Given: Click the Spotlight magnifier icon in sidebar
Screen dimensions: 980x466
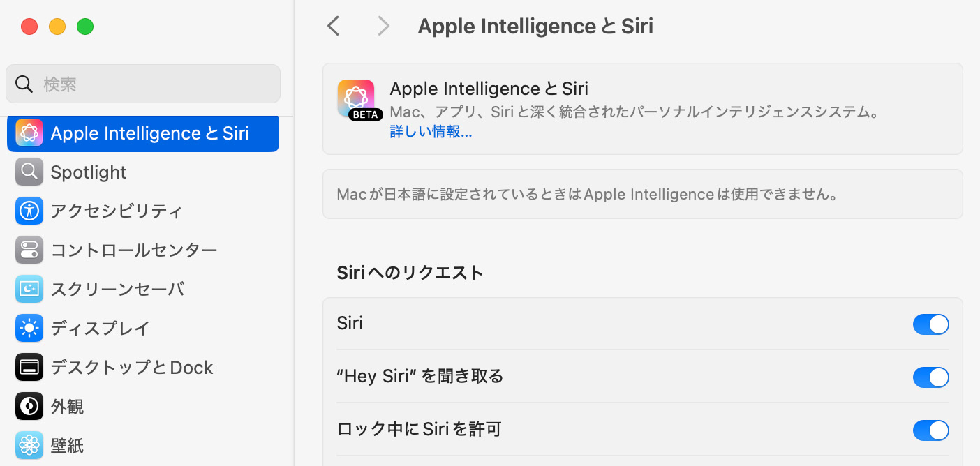Looking at the screenshot, I should click(29, 172).
